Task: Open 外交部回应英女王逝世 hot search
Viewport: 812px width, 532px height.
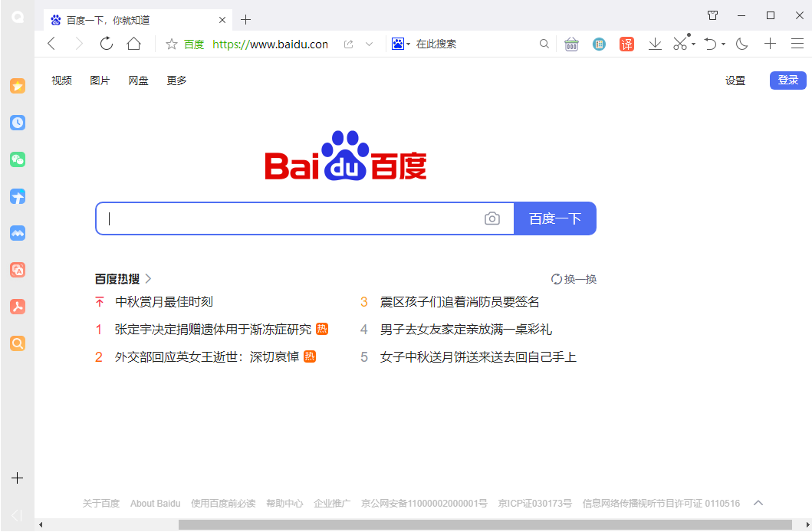Action: click(206, 356)
